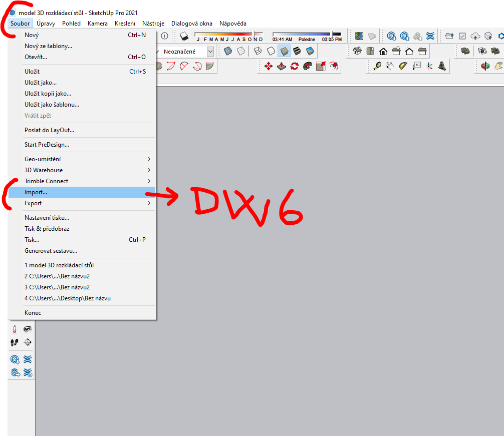
Task: Select the Protractor tool
Action: click(403, 66)
